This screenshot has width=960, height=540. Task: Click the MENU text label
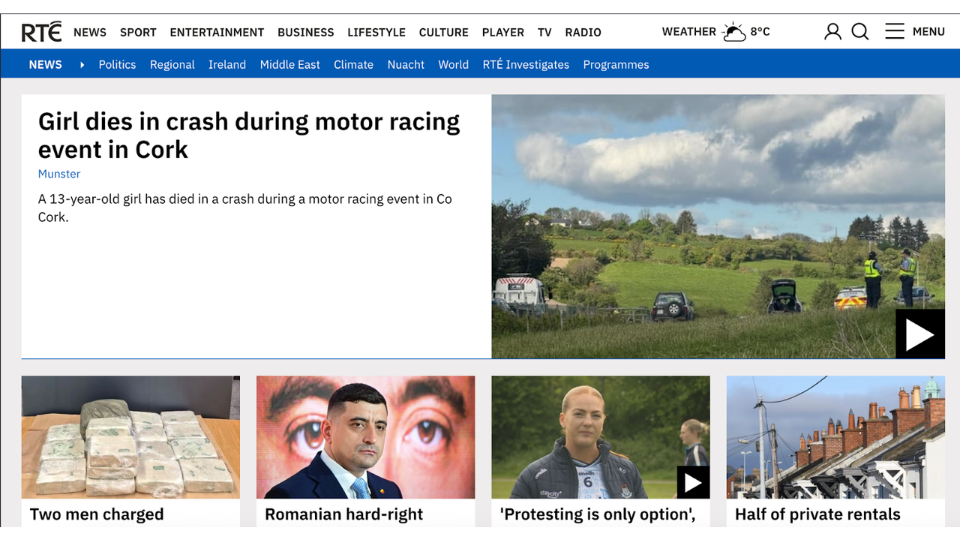[x=928, y=32]
